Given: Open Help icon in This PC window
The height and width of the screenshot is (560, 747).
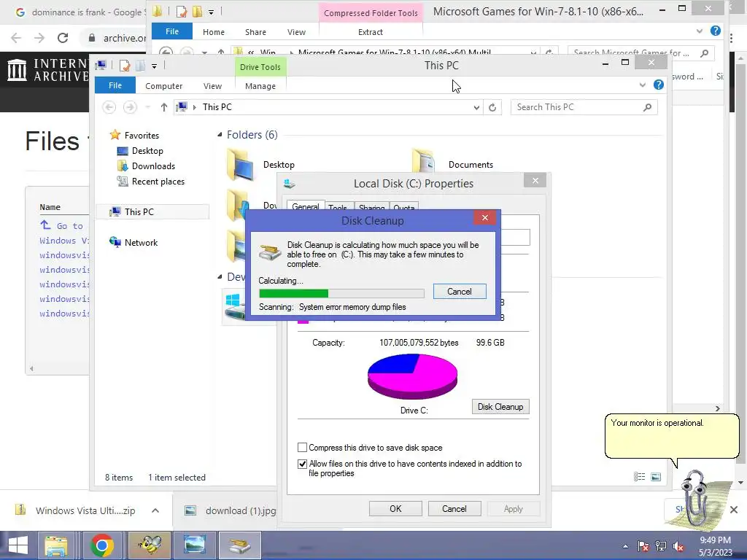Looking at the screenshot, I should tap(659, 85).
